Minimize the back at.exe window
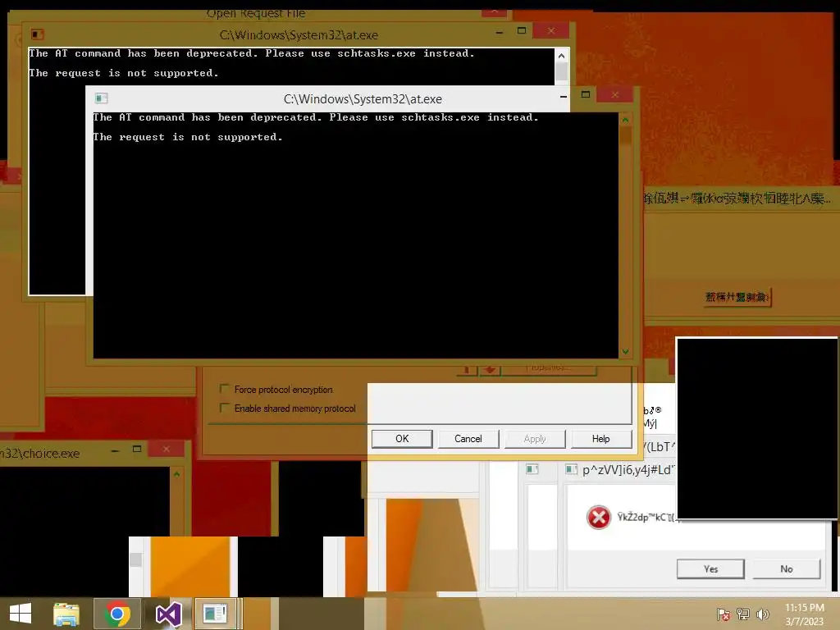Screen dimensions: 840x630 [500, 33]
